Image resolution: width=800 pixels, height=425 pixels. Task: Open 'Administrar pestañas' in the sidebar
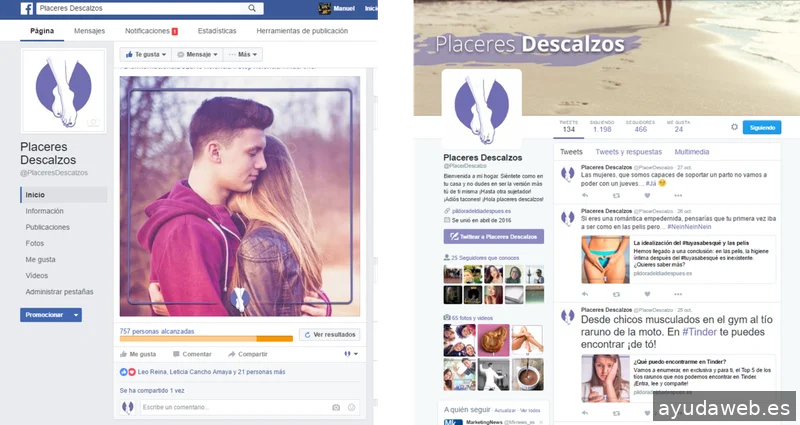[59, 292]
